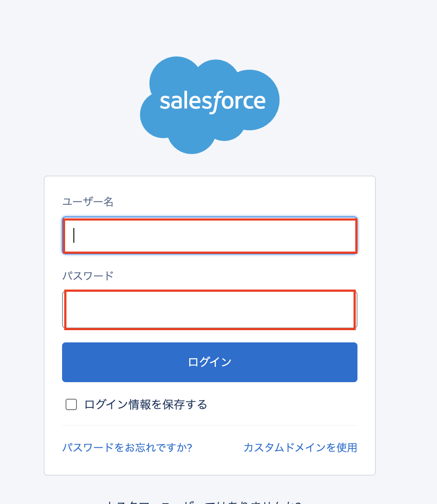Focus the ユーザー名 input field

(x=210, y=235)
